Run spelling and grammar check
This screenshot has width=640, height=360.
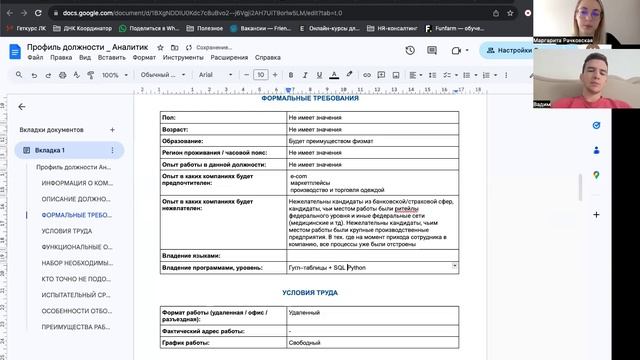pyautogui.click(x=76, y=75)
